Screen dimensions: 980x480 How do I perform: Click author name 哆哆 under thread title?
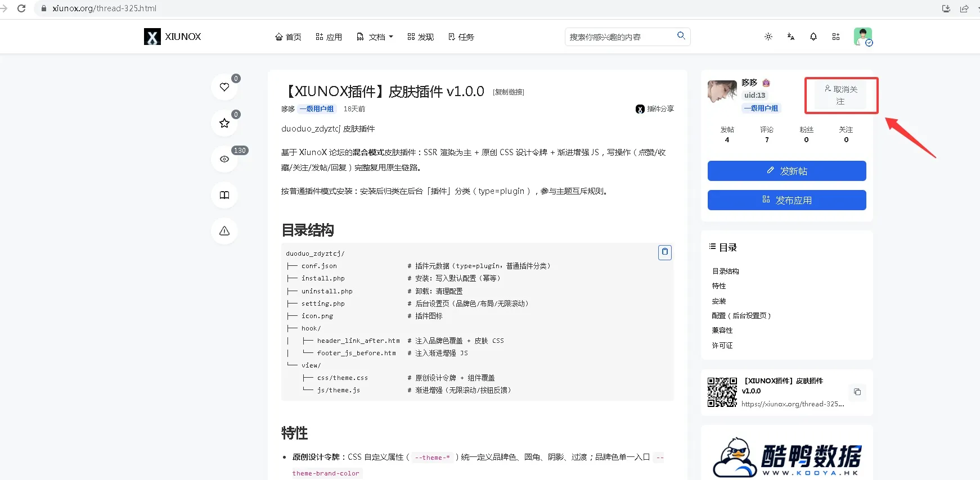click(x=288, y=109)
